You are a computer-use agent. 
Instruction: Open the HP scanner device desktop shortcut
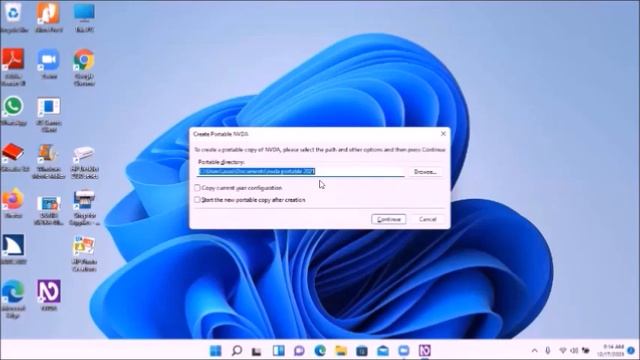(84, 162)
